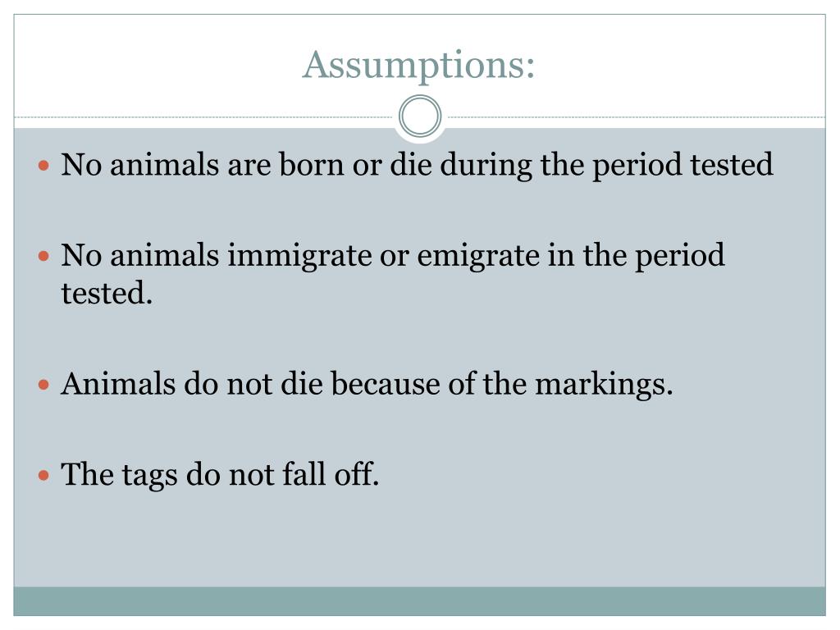Image resolution: width=840 pixels, height=630 pixels.
Task: Select the line "The tags do not fall off."
Action: [x=220, y=475]
